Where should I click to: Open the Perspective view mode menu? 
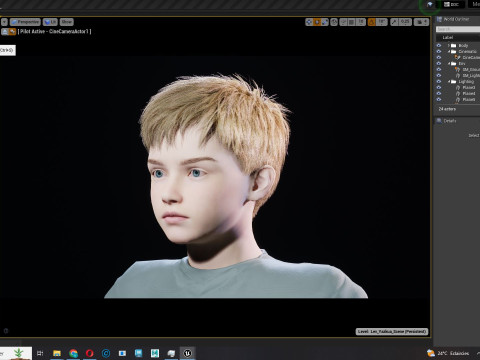pos(25,22)
